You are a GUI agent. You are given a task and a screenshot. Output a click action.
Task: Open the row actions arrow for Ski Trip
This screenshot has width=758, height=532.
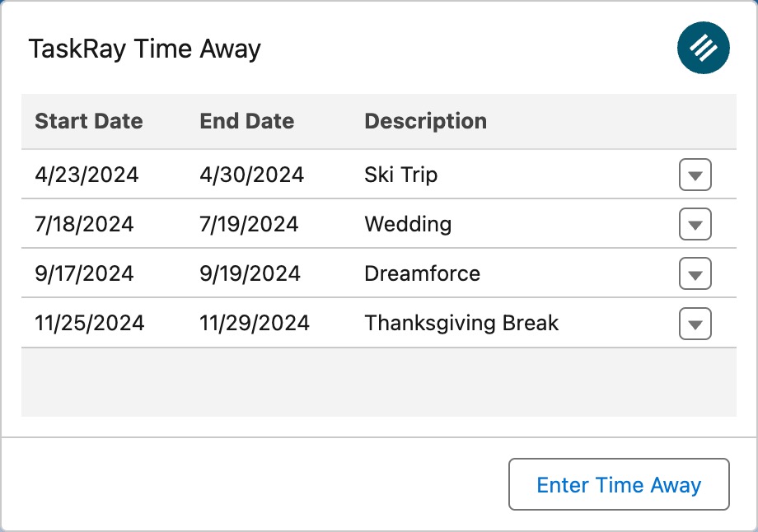[x=695, y=175]
